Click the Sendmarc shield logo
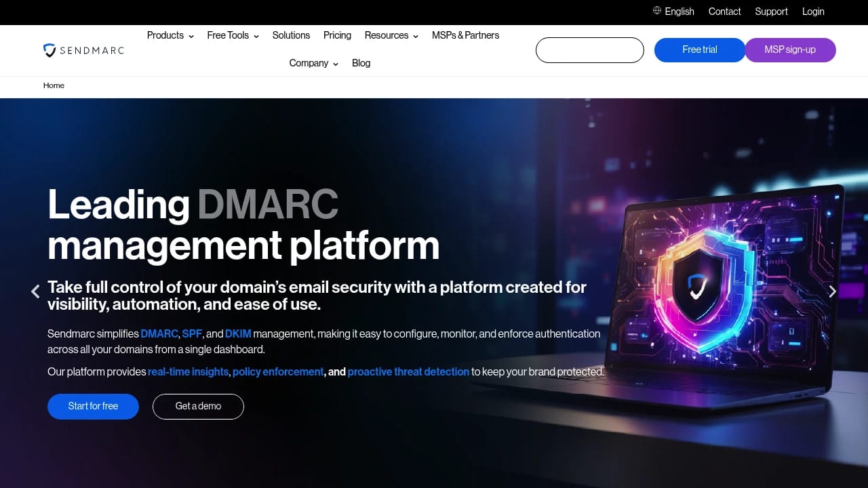 [49, 50]
